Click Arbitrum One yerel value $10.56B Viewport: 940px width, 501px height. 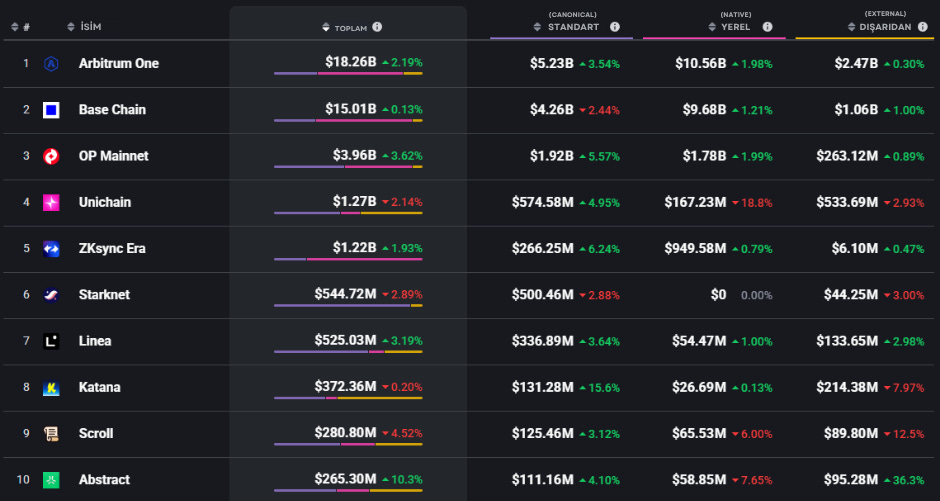(700, 64)
